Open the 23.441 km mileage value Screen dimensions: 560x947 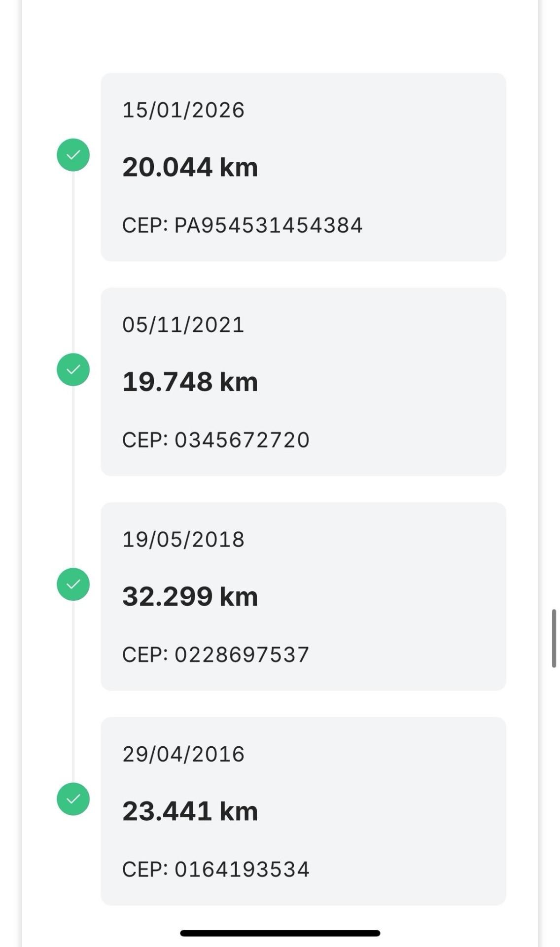point(190,811)
